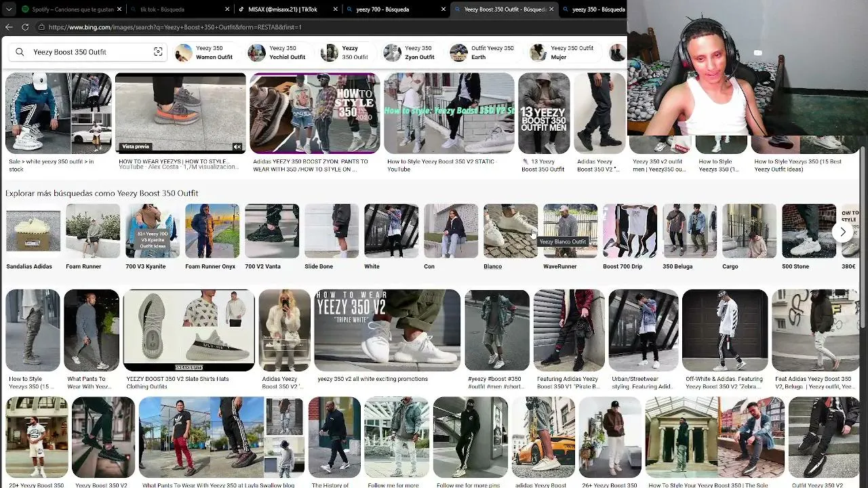Open the 'What Pants To Wear With Yeez...' image
This screenshot has width=868, height=488.
92,330
